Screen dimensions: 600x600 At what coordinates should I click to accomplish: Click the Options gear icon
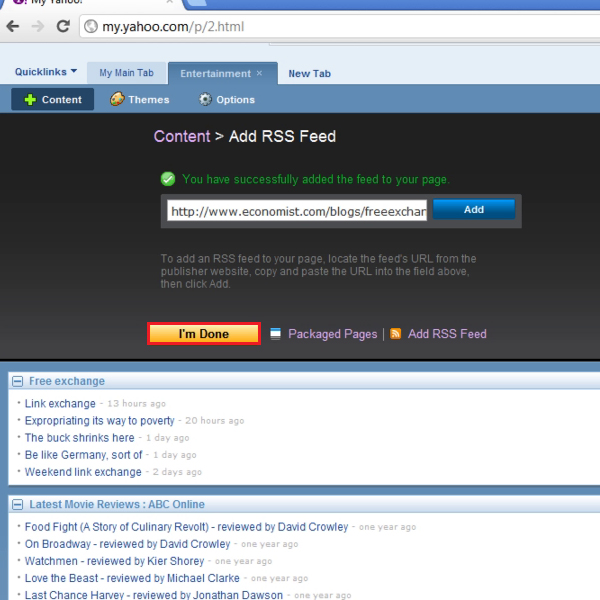(x=205, y=99)
